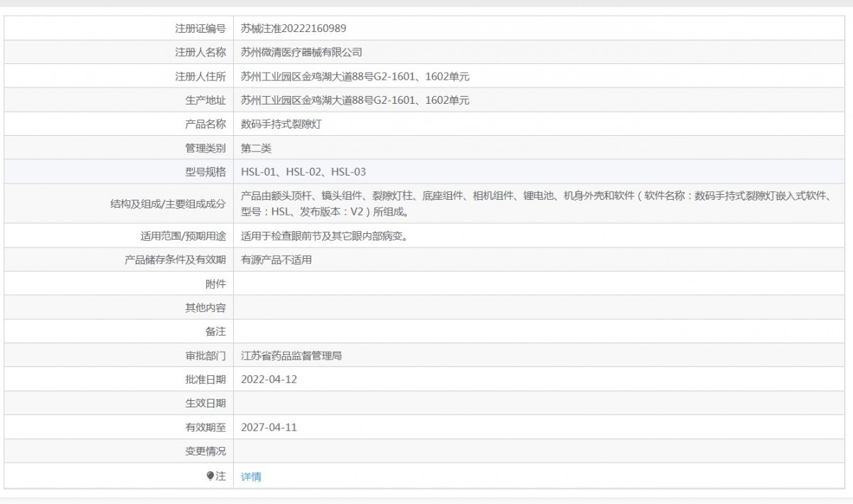853x504 pixels.
Task: Click the 注册人住所 label
Action: 200,76
